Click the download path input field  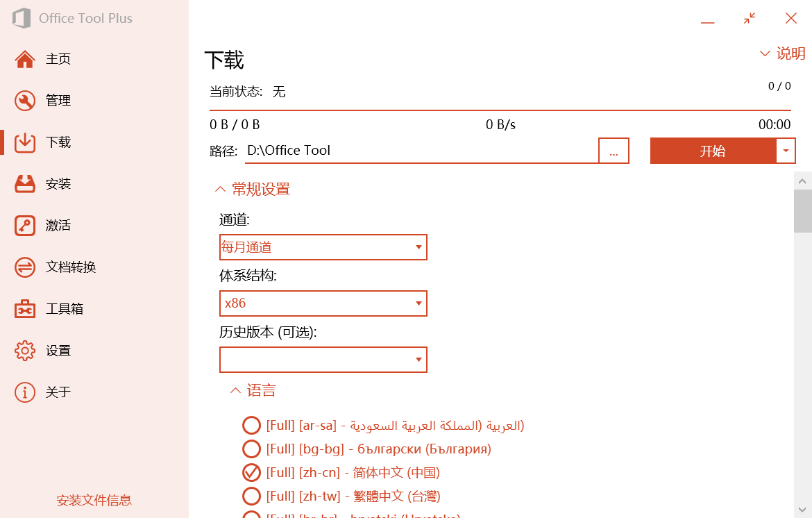point(421,151)
